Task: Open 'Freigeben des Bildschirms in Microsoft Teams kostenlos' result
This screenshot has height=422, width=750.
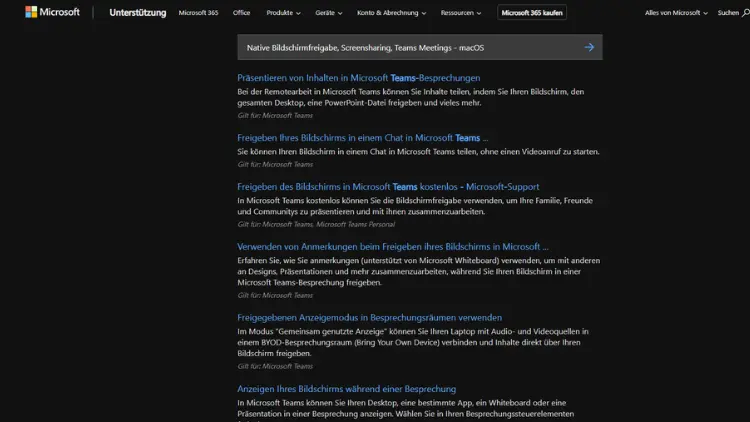Action: [388, 187]
